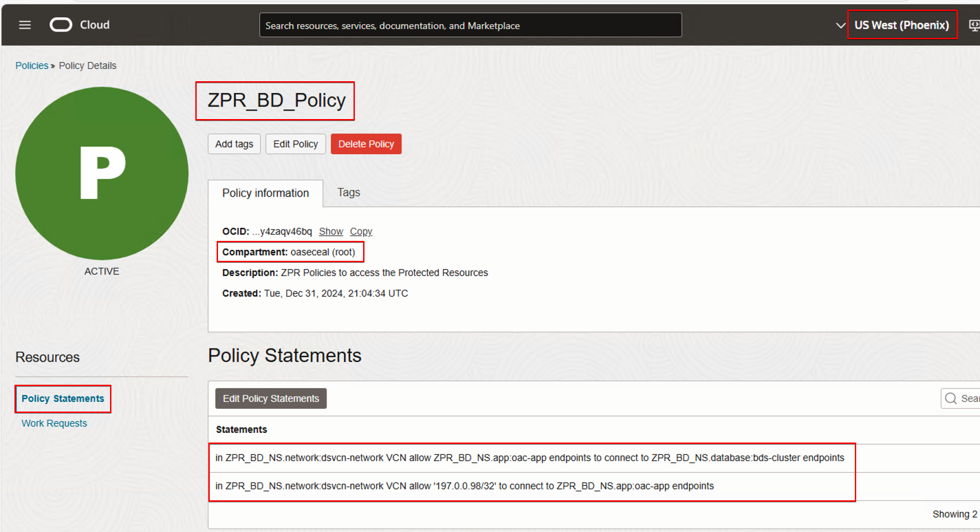Go back to Policies via breadcrumb
Viewport: 980px width, 532px height.
point(32,65)
